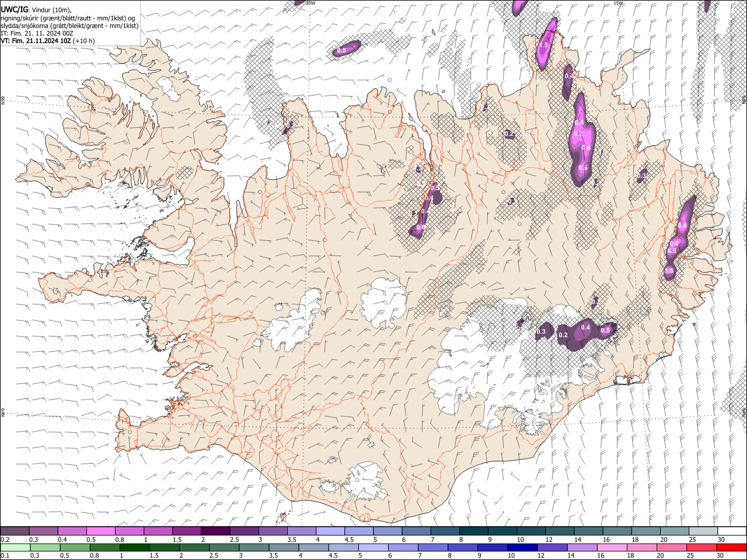Pick the pink rain swatch between 18 and 20
747x560 pixels.
[x=641, y=547]
